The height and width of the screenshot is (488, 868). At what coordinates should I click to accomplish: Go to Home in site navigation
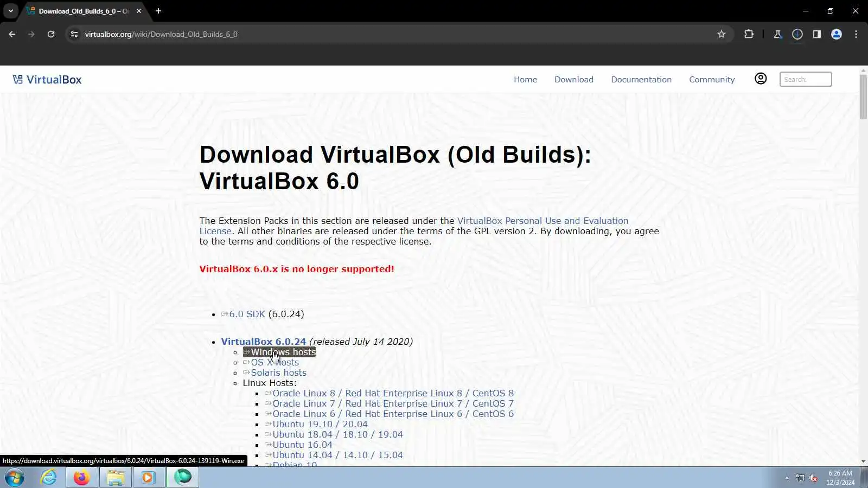pyautogui.click(x=525, y=80)
